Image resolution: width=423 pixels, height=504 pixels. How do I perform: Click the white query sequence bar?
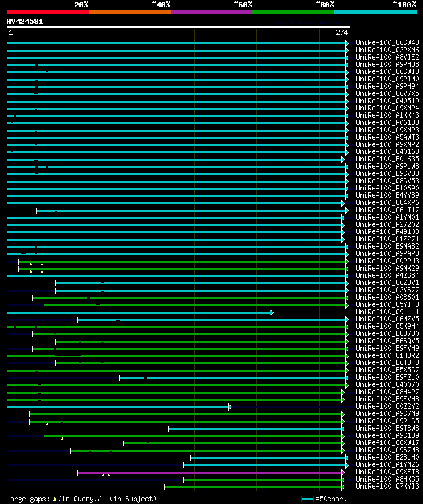tap(178, 27)
